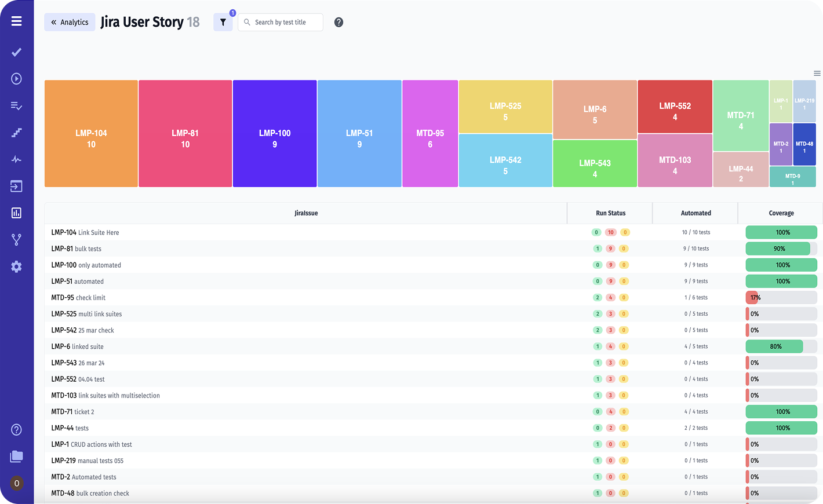The image size is (823, 504).
Task: Go back to Analytics
Action: click(x=70, y=23)
